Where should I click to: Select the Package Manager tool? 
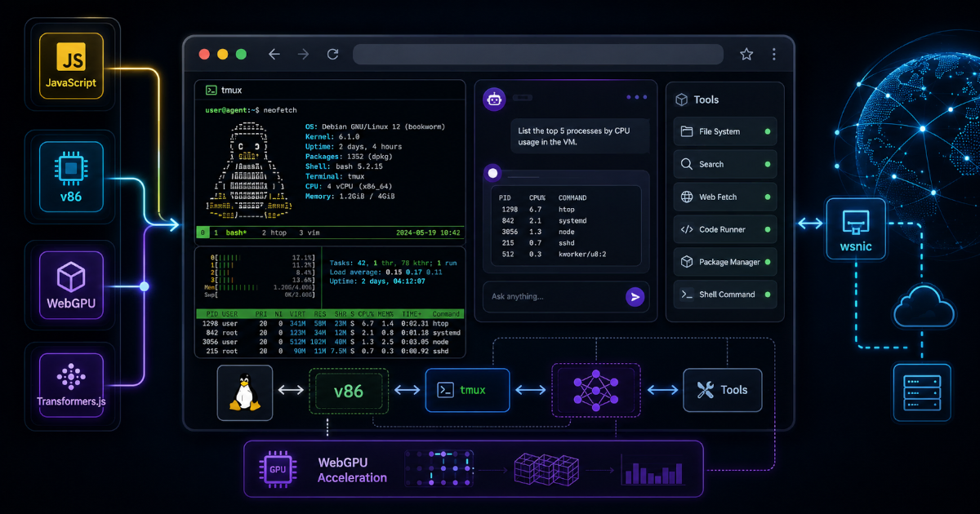click(x=725, y=262)
